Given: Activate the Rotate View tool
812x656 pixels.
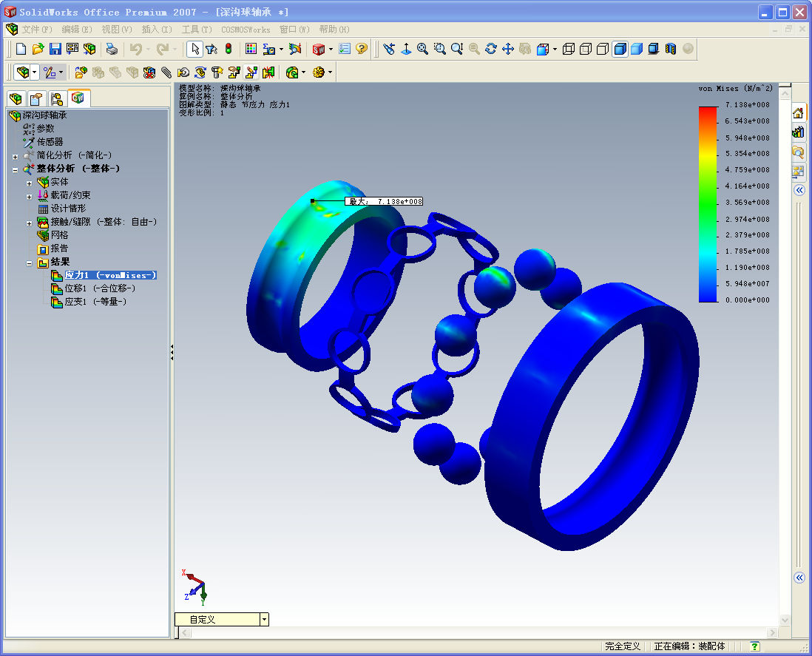Looking at the screenshot, I should 491,50.
